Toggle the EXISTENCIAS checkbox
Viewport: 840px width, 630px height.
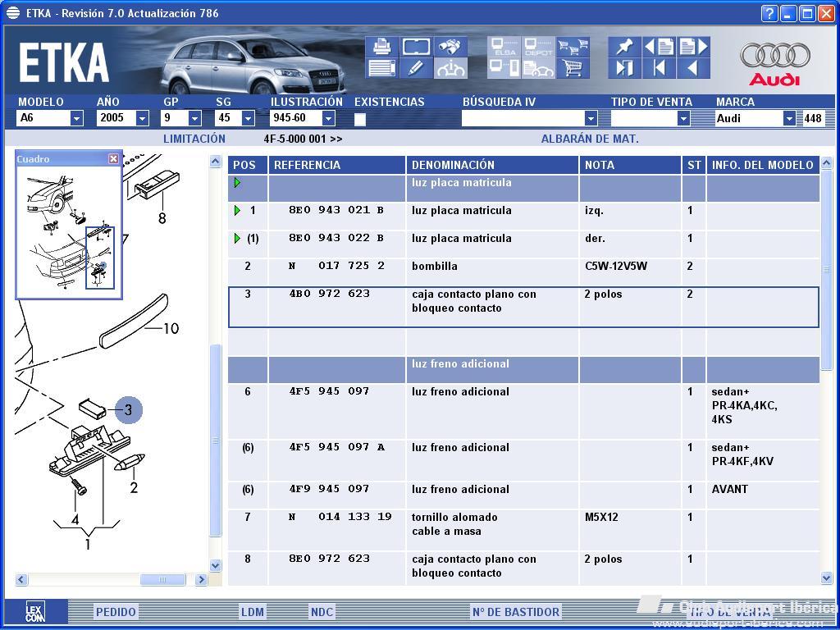[x=360, y=119]
